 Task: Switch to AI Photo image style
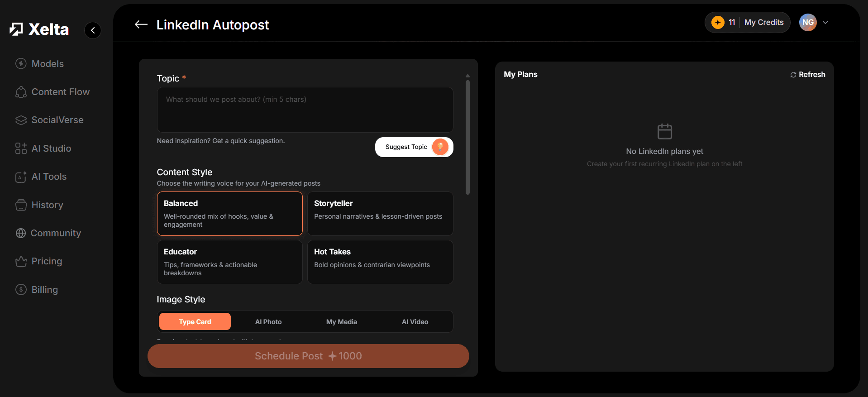[x=268, y=322]
